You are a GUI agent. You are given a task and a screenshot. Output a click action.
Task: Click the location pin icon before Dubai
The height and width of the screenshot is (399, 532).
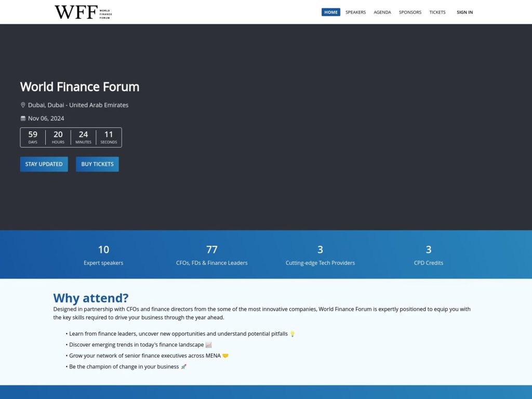(23, 105)
